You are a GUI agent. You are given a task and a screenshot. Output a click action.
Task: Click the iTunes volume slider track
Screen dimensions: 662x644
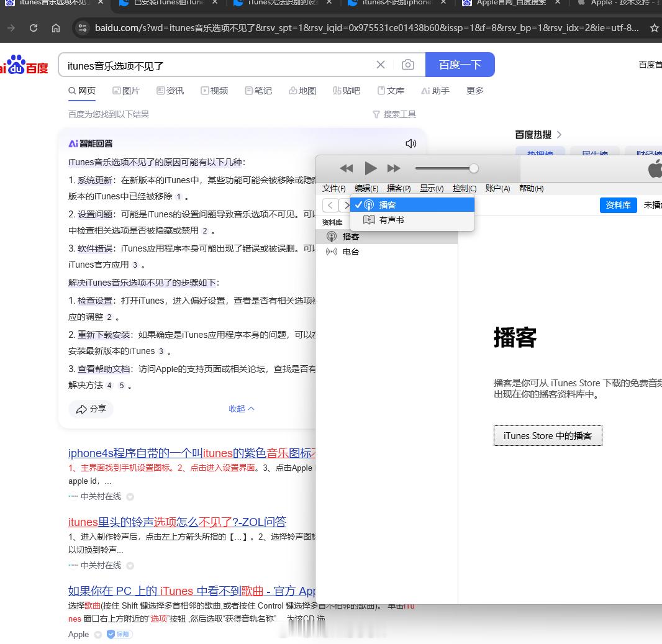point(443,168)
